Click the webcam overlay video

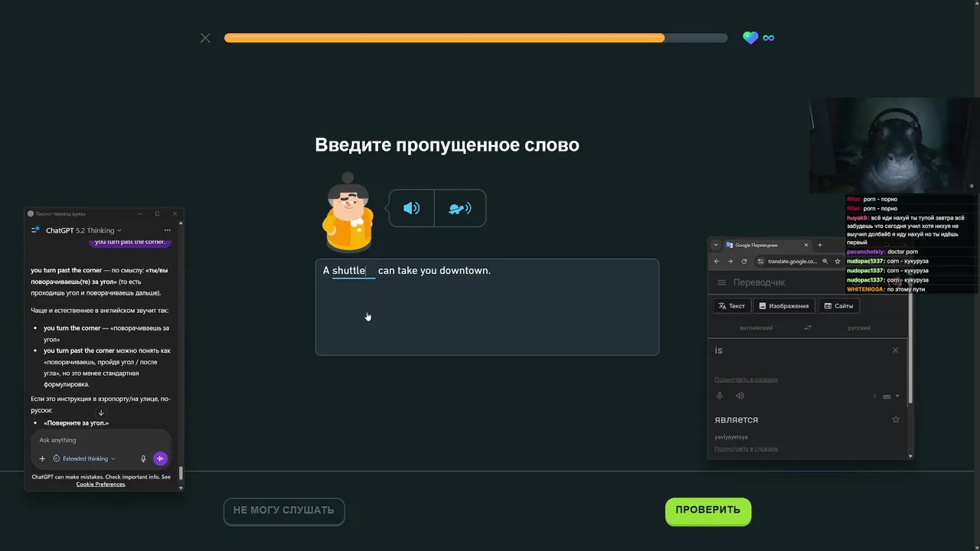pyautogui.click(x=894, y=145)
